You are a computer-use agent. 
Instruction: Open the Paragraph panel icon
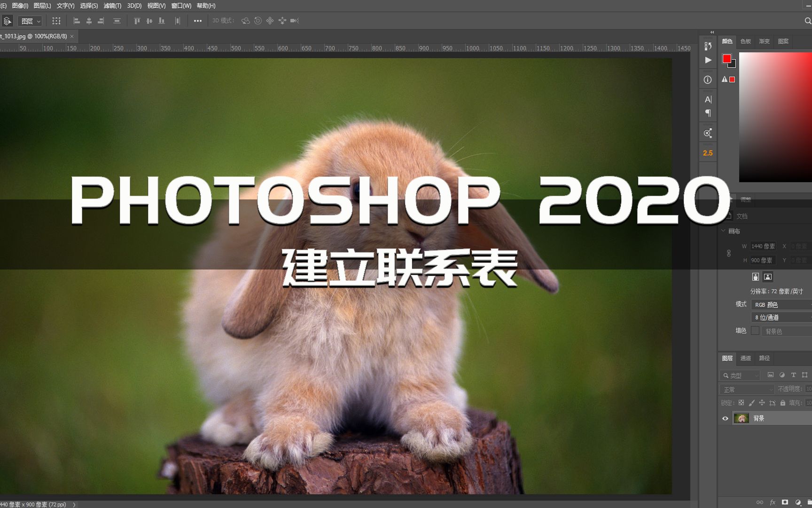[708, 112]
